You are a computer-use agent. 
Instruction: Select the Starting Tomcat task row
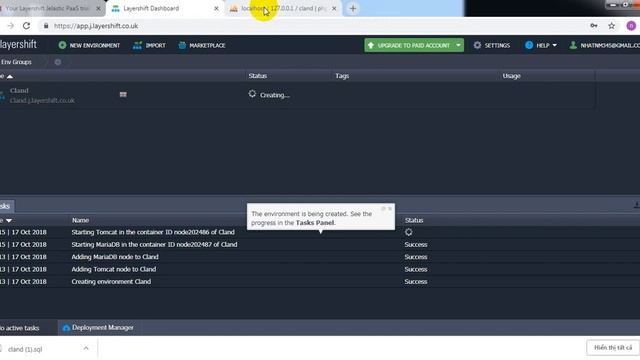tap(320, 232)
